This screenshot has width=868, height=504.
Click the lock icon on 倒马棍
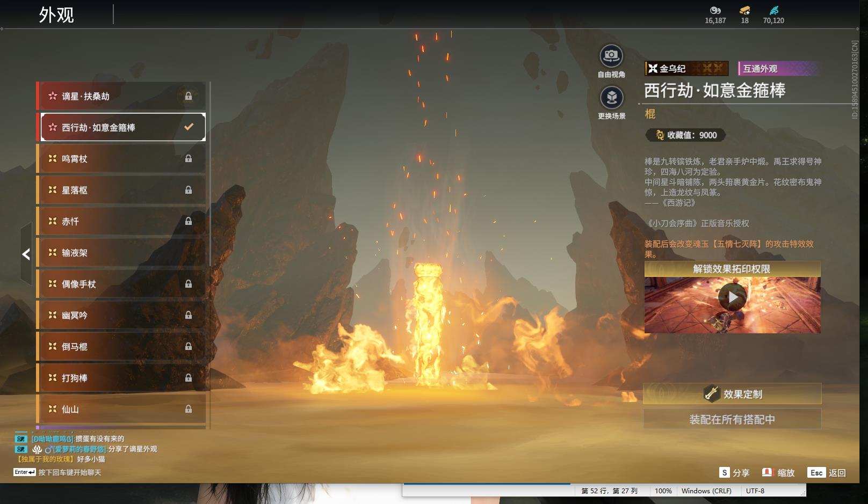coord(189,347)
